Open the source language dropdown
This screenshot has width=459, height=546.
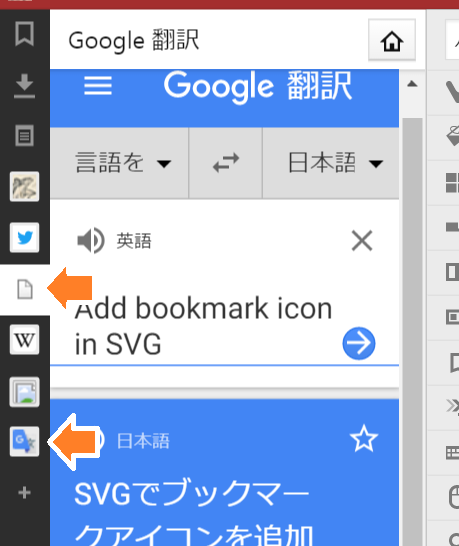coord(119,163)
